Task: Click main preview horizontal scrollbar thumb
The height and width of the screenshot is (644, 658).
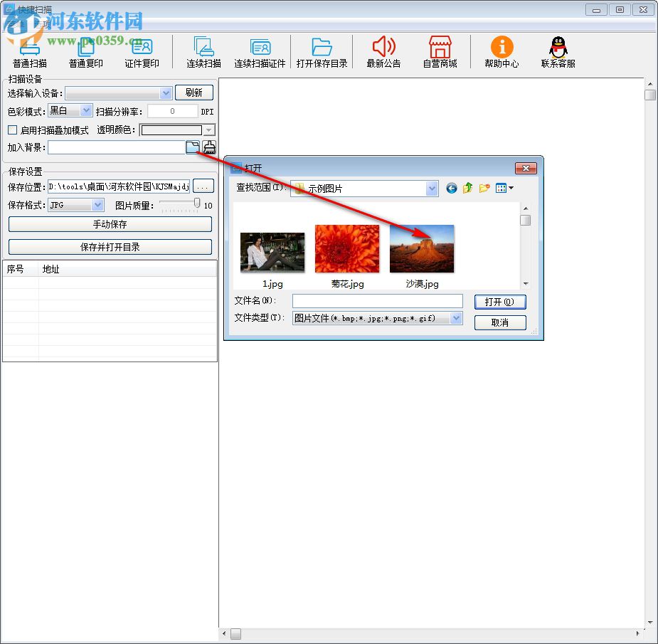Action: [x=236, y=633]
